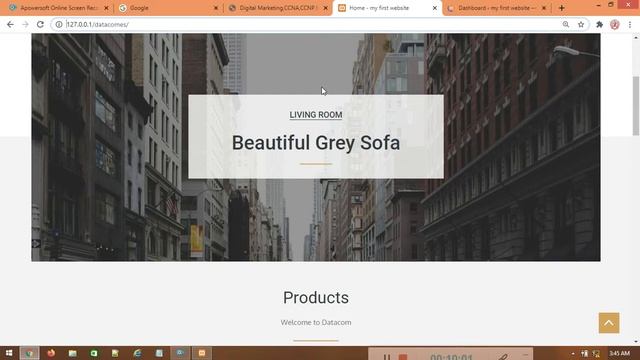
Task: Open the Chrome extensions puzzle icon
Action: pos(599,24)
